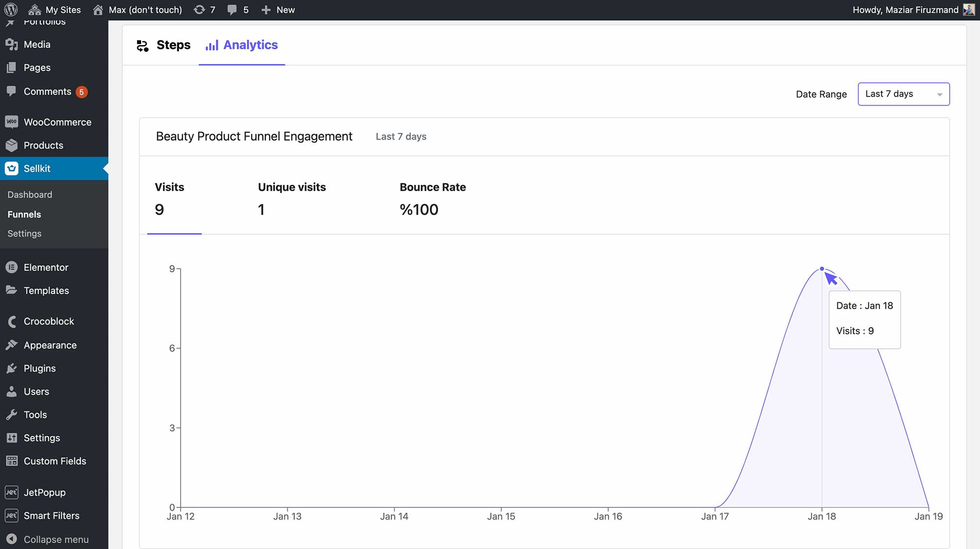This screenshot has height=549, width=980.
Task: Click the Elementor sidebar icon
Action: click(x=13, y=268)
